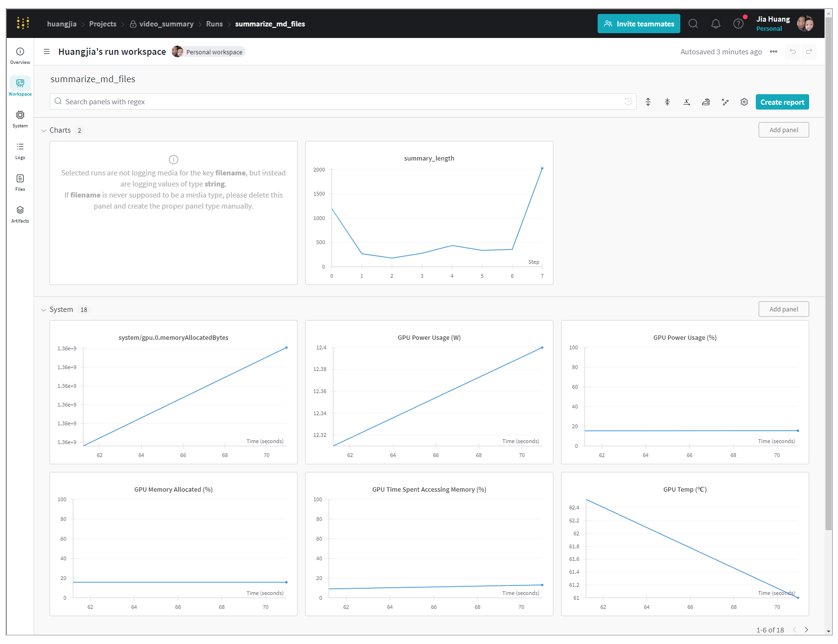Click the Create report button
This screenshot has height=644, width=838.
point(782,102)
